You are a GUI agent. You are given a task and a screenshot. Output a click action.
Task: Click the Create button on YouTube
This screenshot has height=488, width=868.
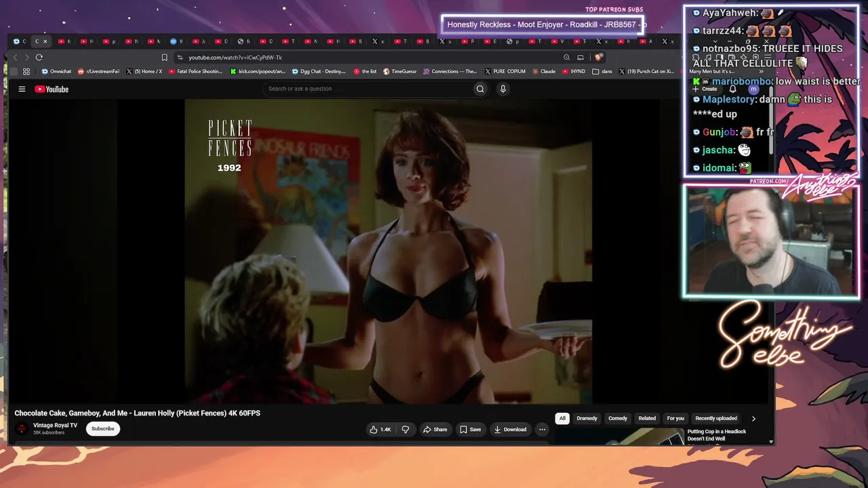(x=705, y=89)
